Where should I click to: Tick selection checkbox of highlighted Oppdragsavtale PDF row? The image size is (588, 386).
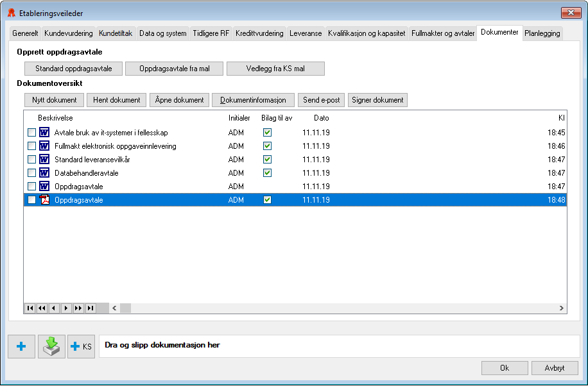click(x=32, y=200)
